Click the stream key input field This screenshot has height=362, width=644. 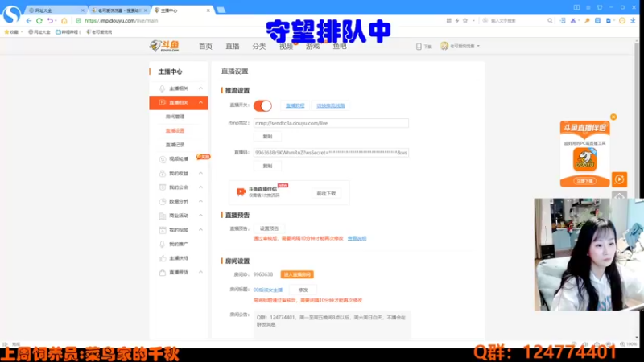click(x=331, y=153)
